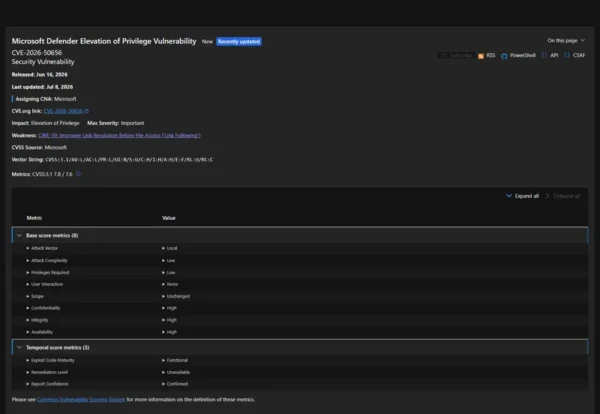Click Expand all above the metrics table
This screenshot has width=600, height=414.
[523, 196]
